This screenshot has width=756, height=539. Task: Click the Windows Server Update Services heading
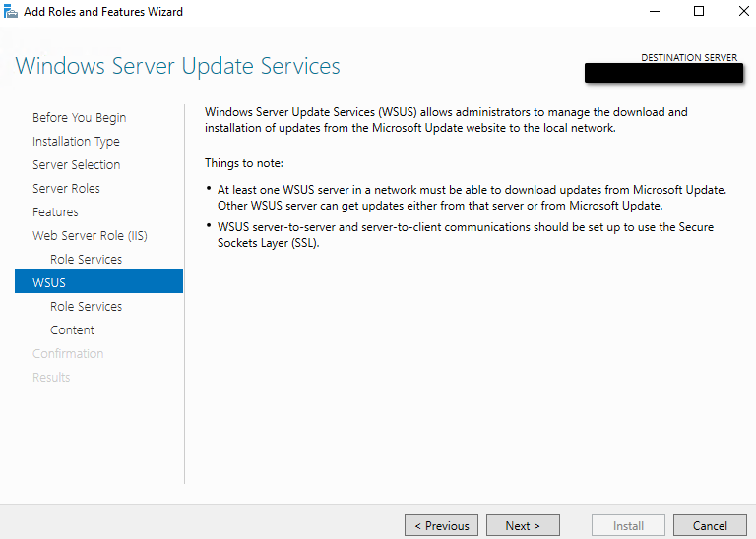click(177, 66)
